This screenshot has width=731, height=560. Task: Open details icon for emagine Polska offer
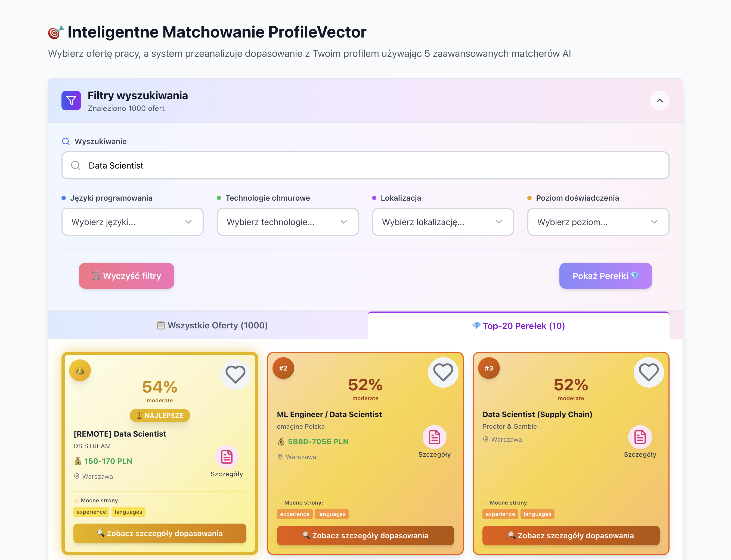coord(434,437)
